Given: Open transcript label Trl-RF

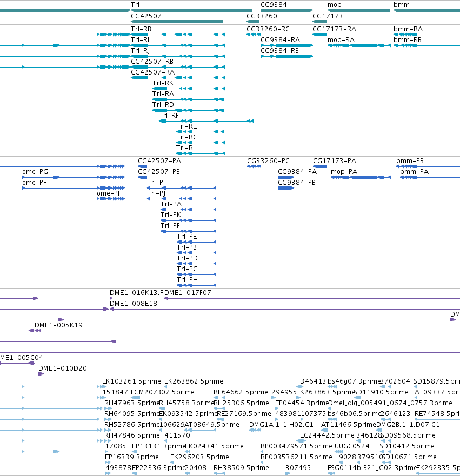Looking at the screenshot, I should click(169, 116).
